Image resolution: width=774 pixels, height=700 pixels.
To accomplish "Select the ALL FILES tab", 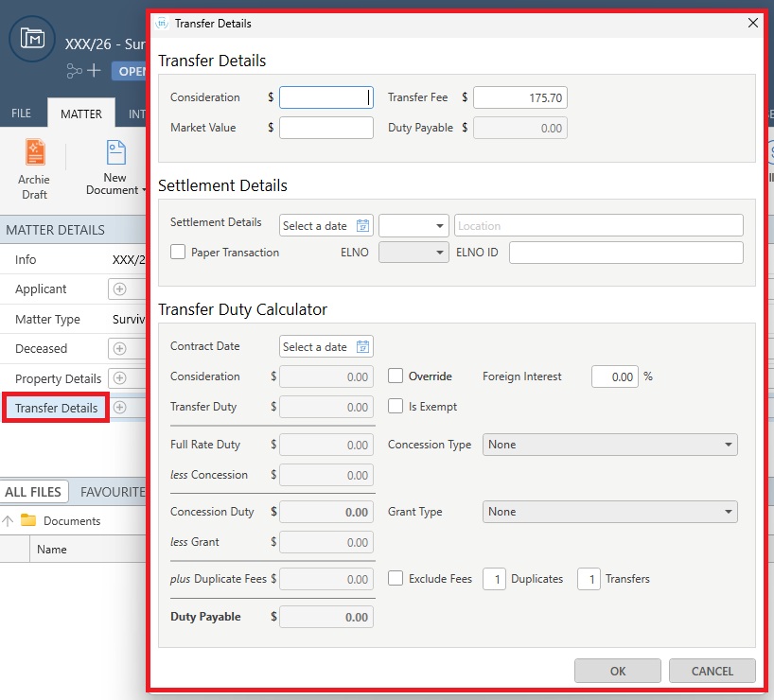I will 33,492.
